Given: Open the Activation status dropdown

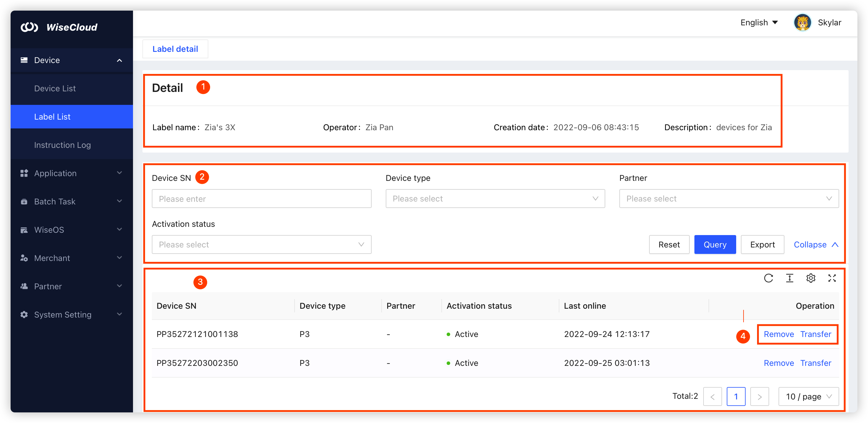Looking at the screenshot, I should coord(262,244).
